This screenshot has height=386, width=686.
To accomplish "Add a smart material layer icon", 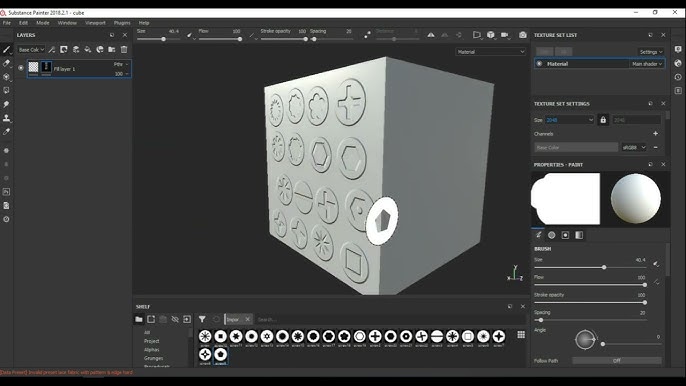I will point(100,50).
